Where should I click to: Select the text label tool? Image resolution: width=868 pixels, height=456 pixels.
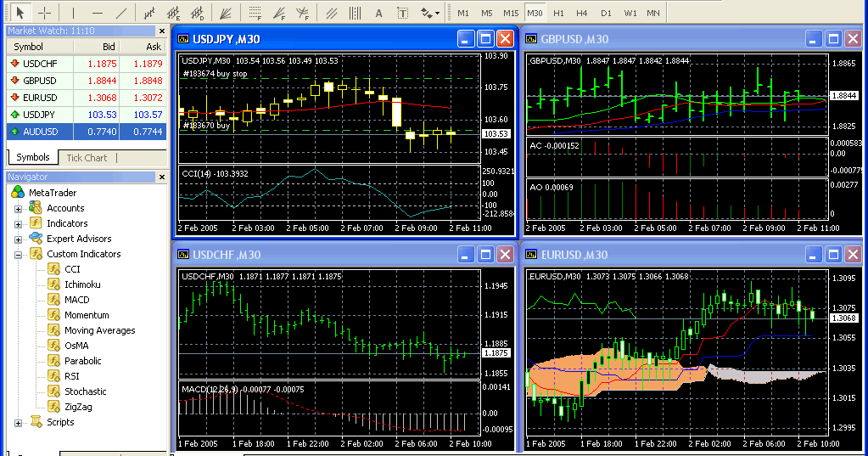pyautogui.click(x=402, y=13)
